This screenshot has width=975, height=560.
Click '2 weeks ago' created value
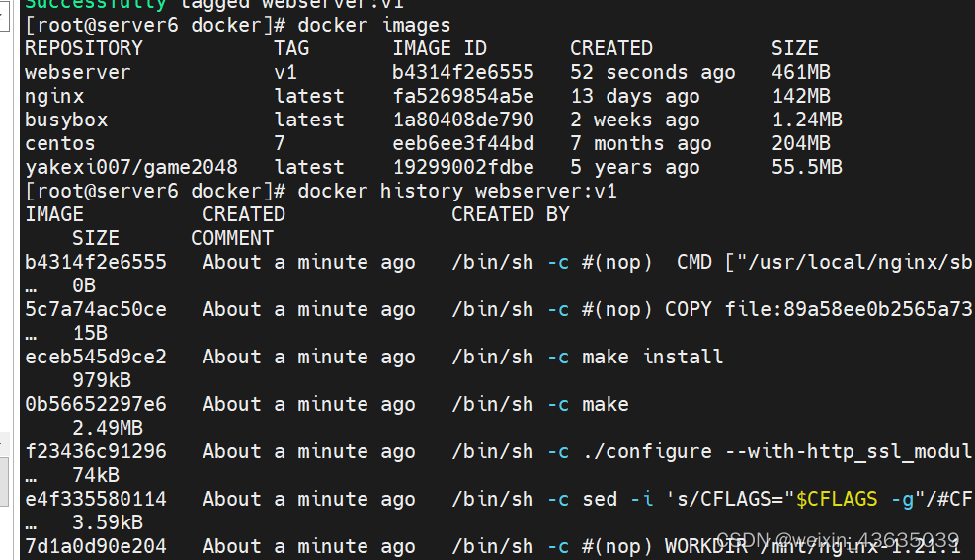click(635, 120)
